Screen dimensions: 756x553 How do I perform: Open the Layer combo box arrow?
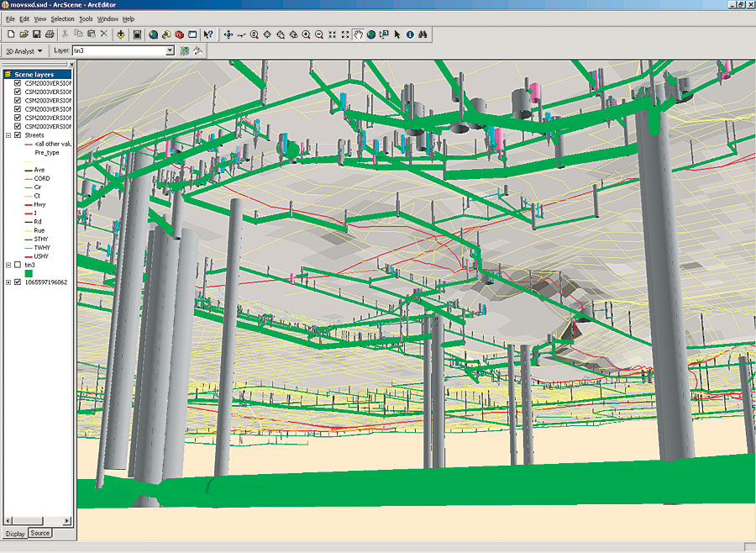point(170,50)
